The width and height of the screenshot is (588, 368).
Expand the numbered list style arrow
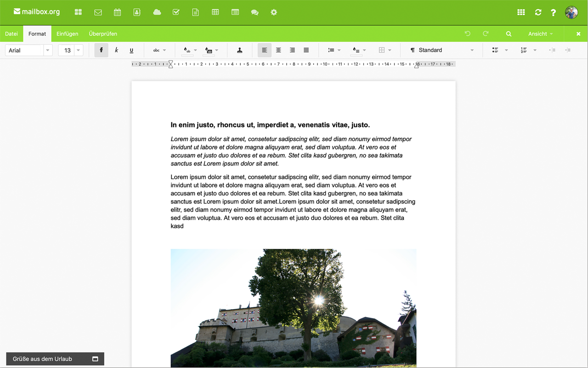[535, 50]
